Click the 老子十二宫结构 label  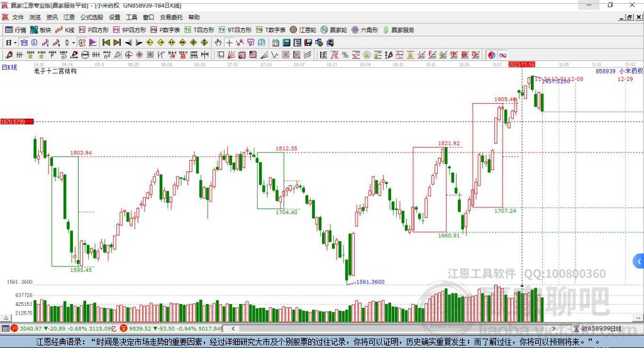pyautogui.click(x=55, y=71)
